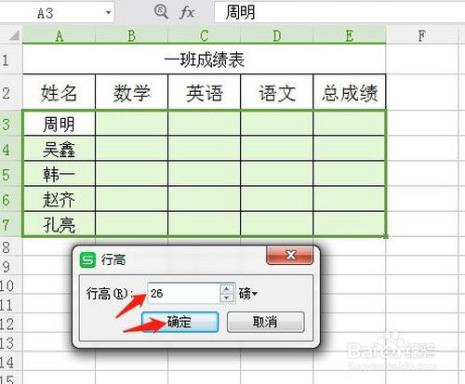This screenshot has height=384, width=465.
Task: Select row 10 header
Action: tap(11, 285)
